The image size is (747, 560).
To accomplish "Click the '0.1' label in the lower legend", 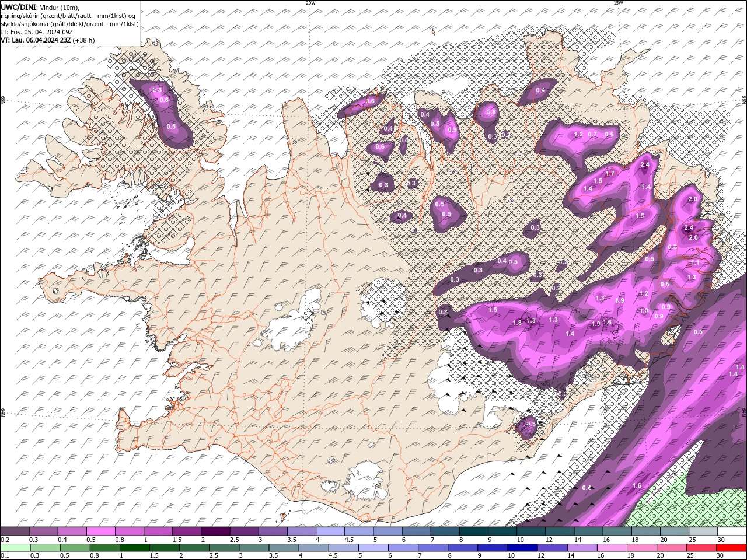I will pos(5,556).
